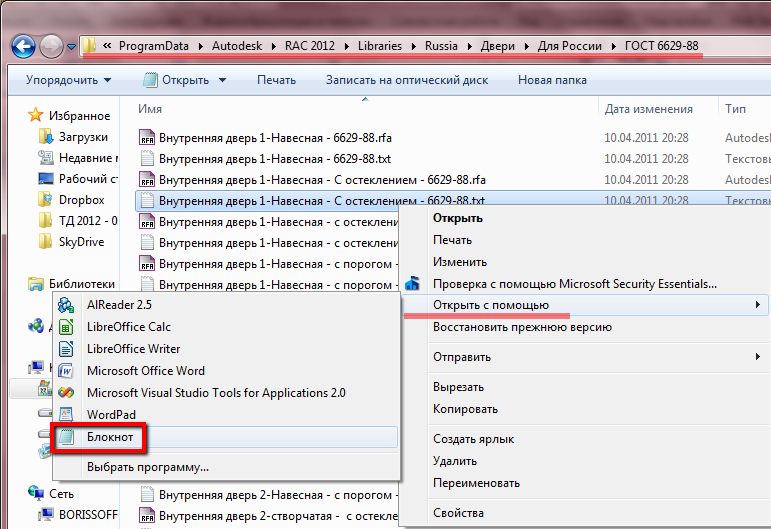Click the Блокнот notepad icon
This screenshot has height=529, width=771.
pyautogui.click(x=66, y=437)
